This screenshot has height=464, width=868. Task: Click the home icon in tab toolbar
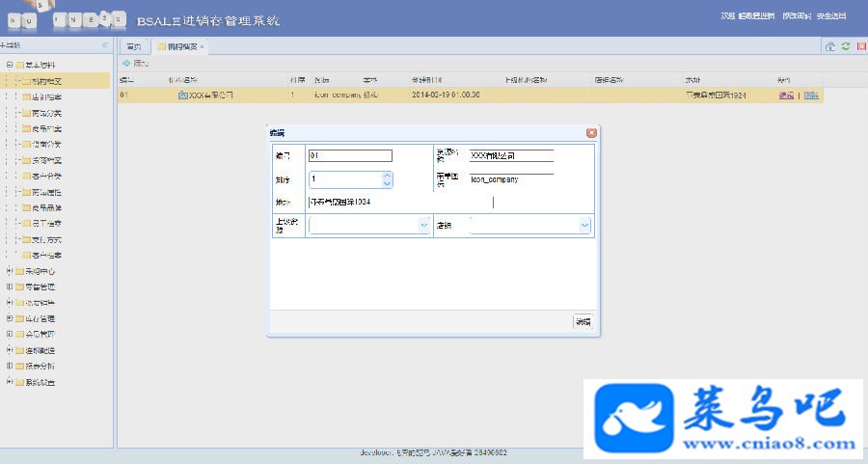click(x=829, y=46)
